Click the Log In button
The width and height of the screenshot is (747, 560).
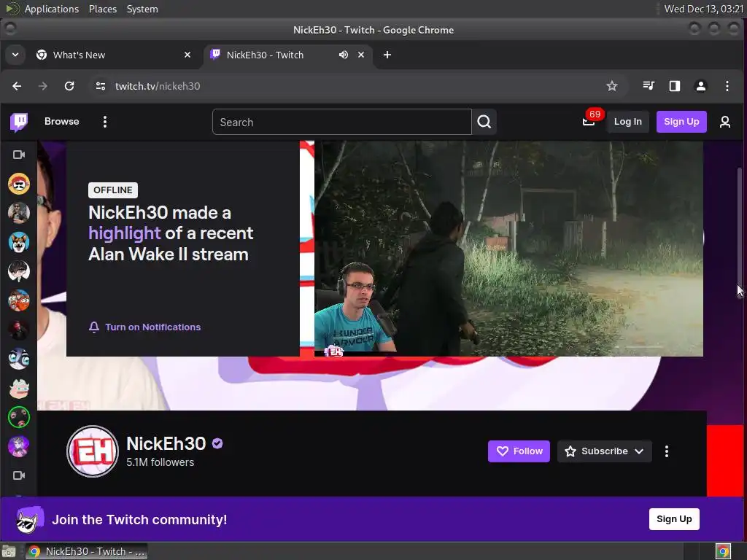(627, 122)
